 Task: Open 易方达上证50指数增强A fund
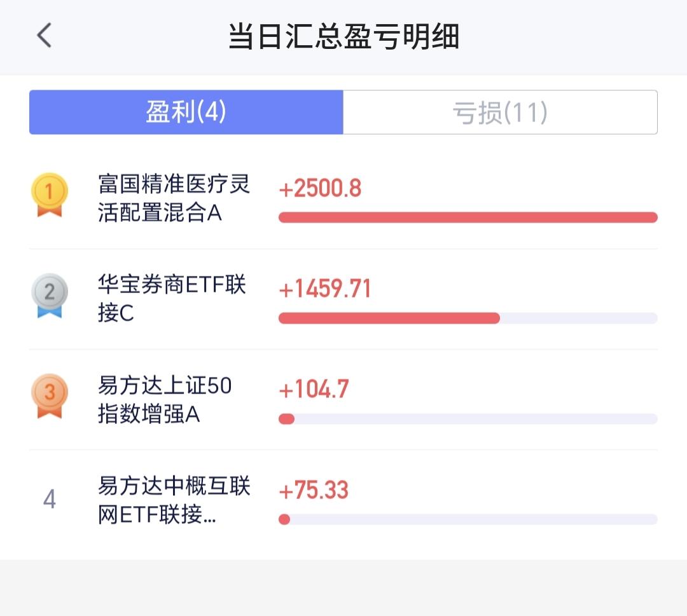165,399
